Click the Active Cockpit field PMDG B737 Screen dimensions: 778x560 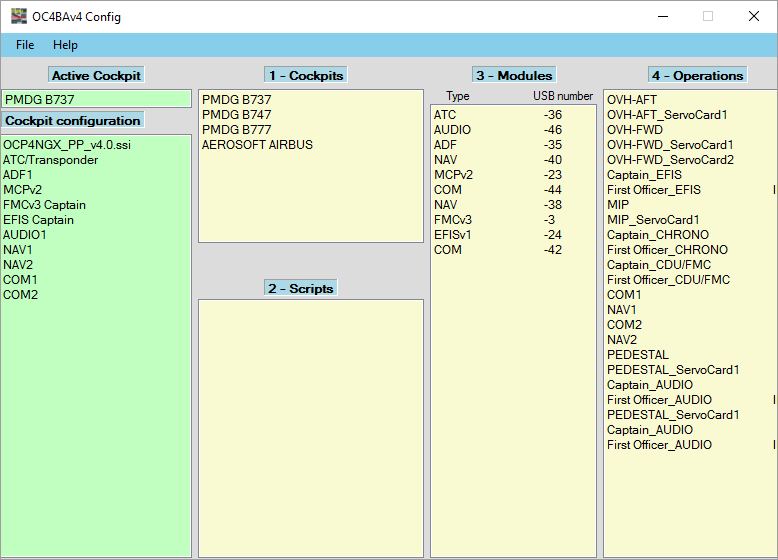coord(96,99)
